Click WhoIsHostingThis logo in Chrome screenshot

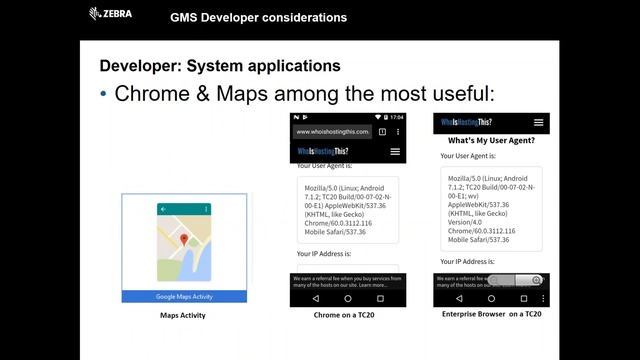(323, 151)
